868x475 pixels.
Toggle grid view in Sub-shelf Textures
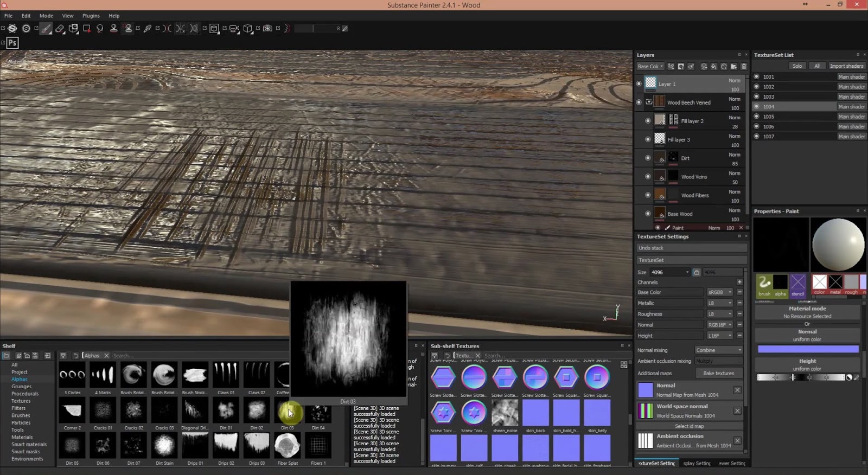click(624, 364)
